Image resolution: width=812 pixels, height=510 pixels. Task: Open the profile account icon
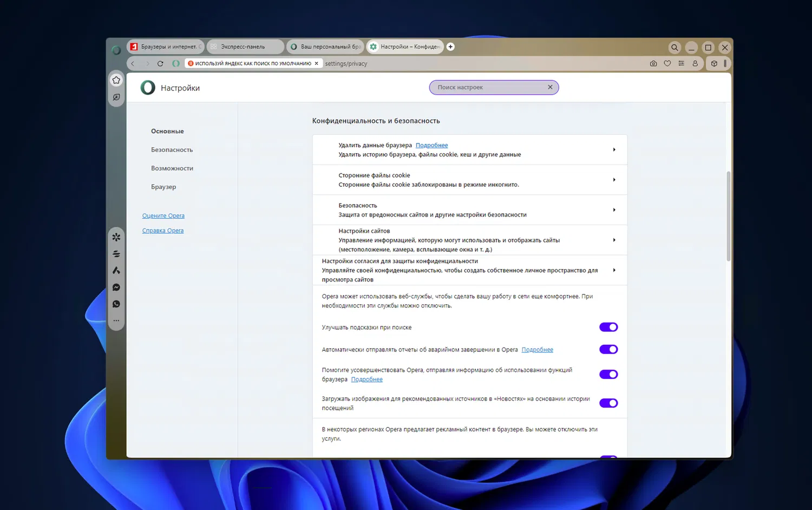(x=696, y=64)
